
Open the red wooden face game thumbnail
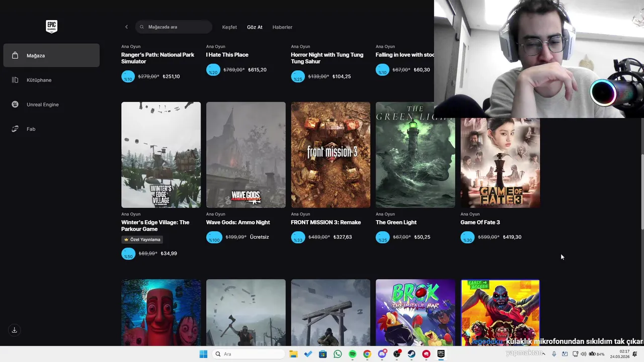tap(161, 312)
